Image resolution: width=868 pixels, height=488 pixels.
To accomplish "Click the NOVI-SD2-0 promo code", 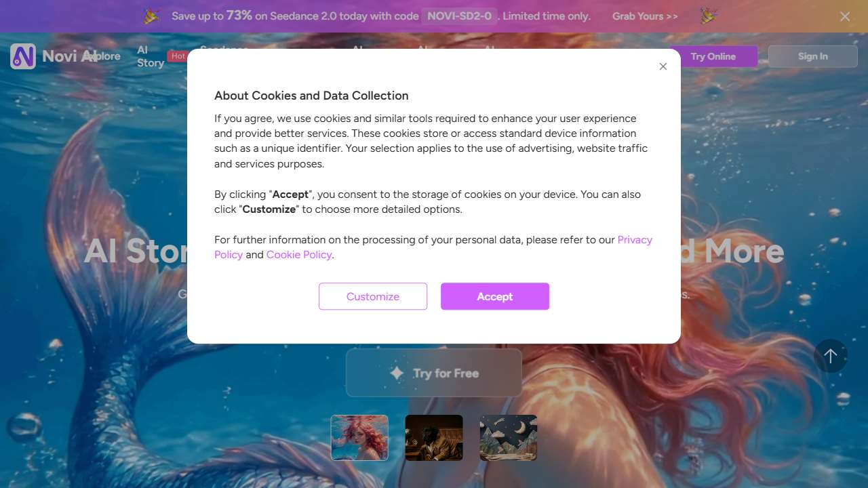I will (460, 16).
